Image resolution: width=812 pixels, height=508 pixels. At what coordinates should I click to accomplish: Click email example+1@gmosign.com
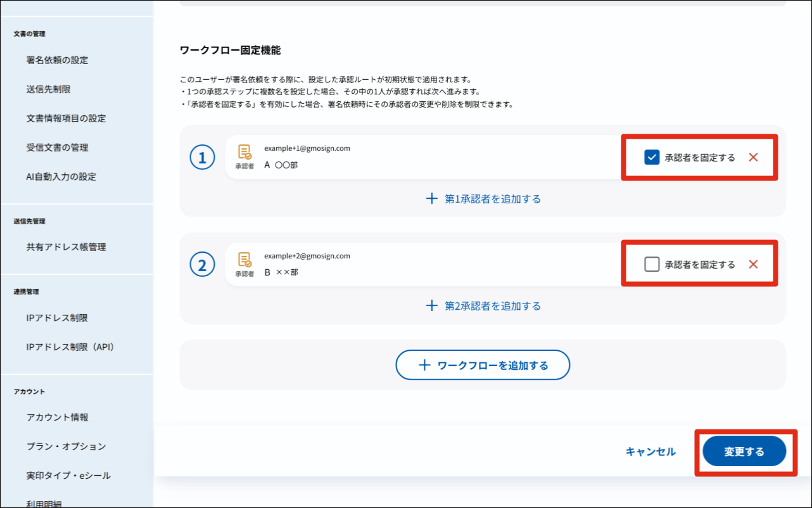(307, 148)
